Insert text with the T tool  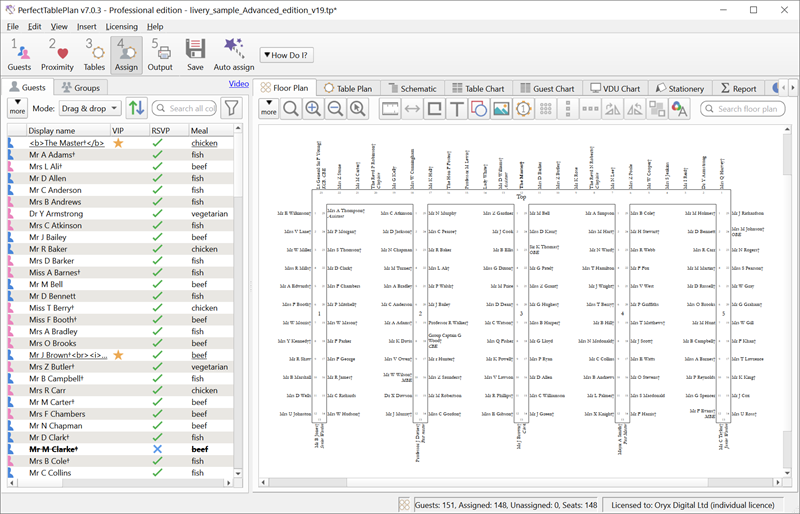457,109
